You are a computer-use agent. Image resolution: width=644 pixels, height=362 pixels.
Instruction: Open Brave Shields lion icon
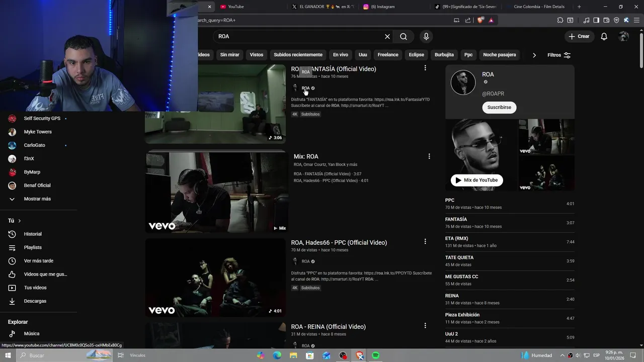click(x=480, y=20)
